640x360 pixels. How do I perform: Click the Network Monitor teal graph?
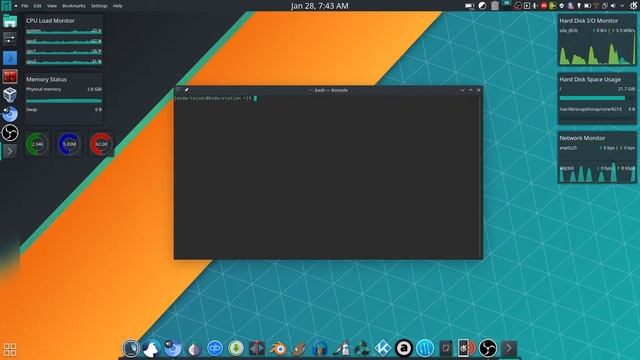coord(597,173)
